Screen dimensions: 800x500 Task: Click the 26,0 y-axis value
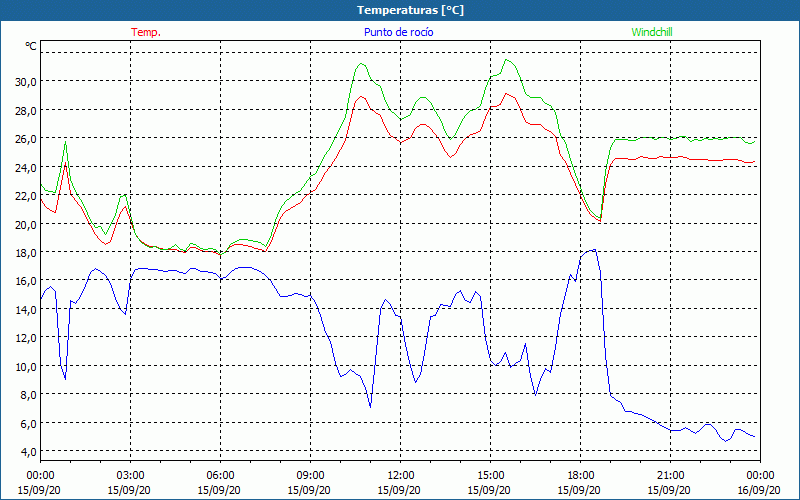26,139
